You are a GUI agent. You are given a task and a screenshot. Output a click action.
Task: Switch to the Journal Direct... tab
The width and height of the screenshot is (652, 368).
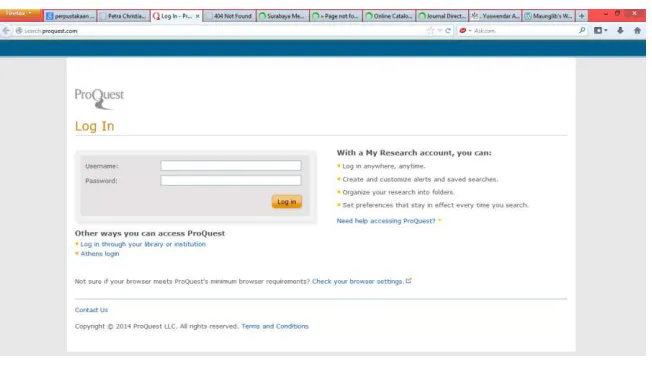point(442,16)
